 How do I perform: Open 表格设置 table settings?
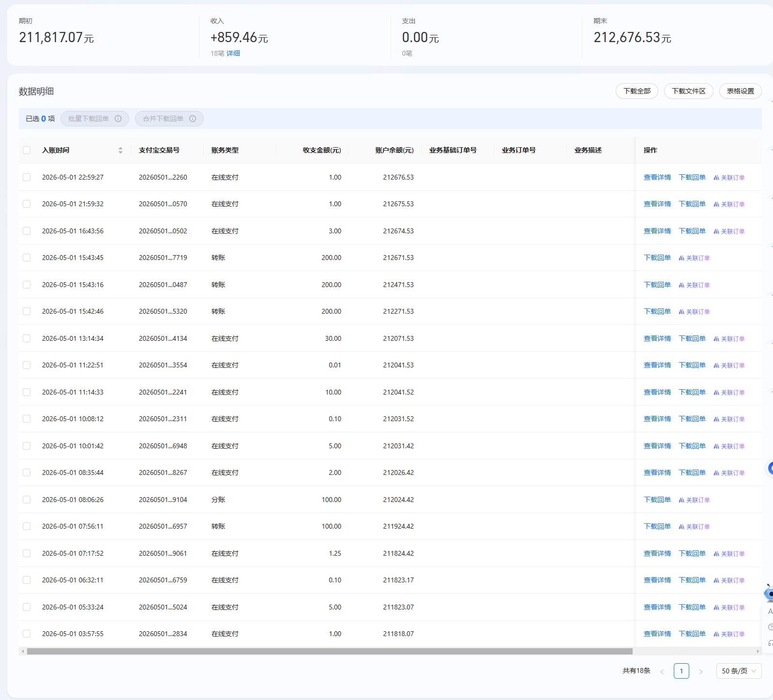pyautogui.click(x=741, y=91)
